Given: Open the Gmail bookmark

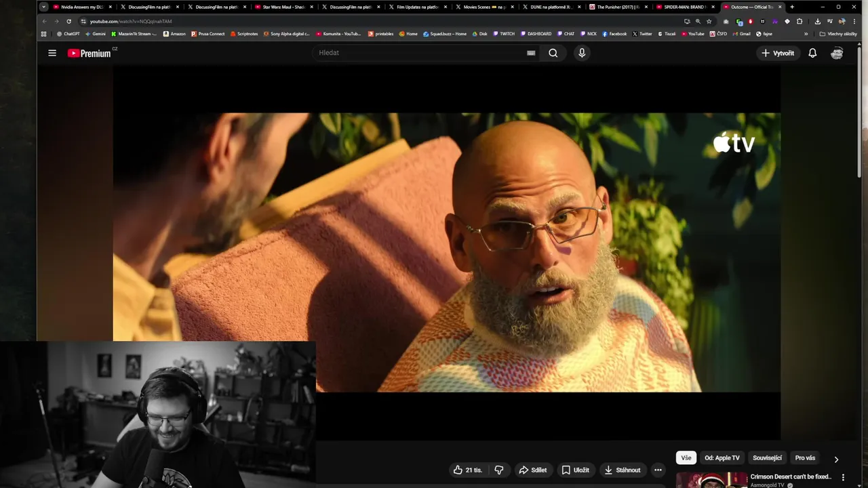Looking at the screenshot, I should [741, 34].
